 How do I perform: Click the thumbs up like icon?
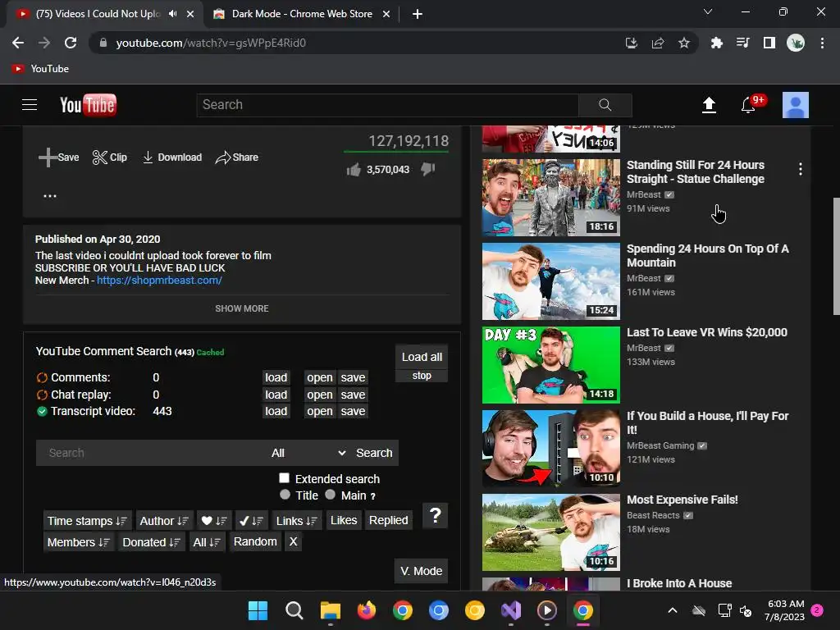click(x=354, y=170)
